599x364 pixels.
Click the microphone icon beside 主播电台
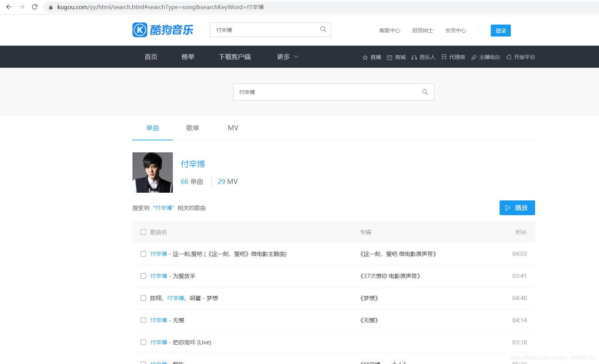coord(474,57)
